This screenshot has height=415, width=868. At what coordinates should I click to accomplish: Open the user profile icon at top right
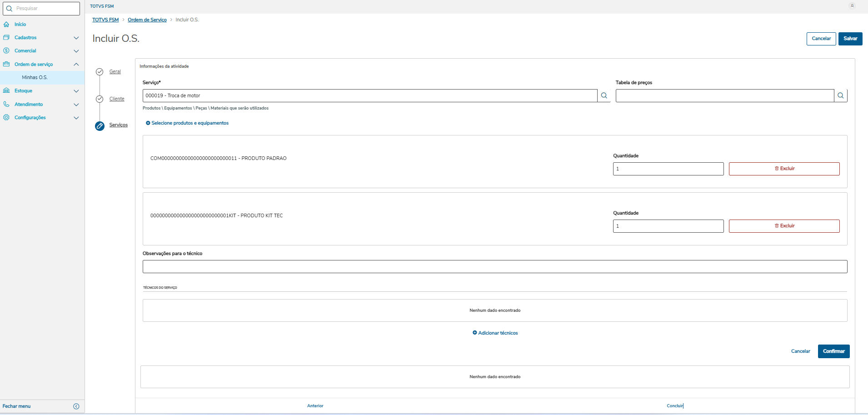[852, 6]
